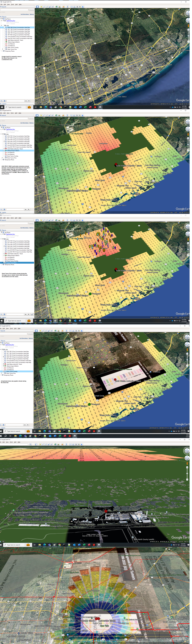Click Record a Tour icon in topmost toolbar

pos(53,7)
